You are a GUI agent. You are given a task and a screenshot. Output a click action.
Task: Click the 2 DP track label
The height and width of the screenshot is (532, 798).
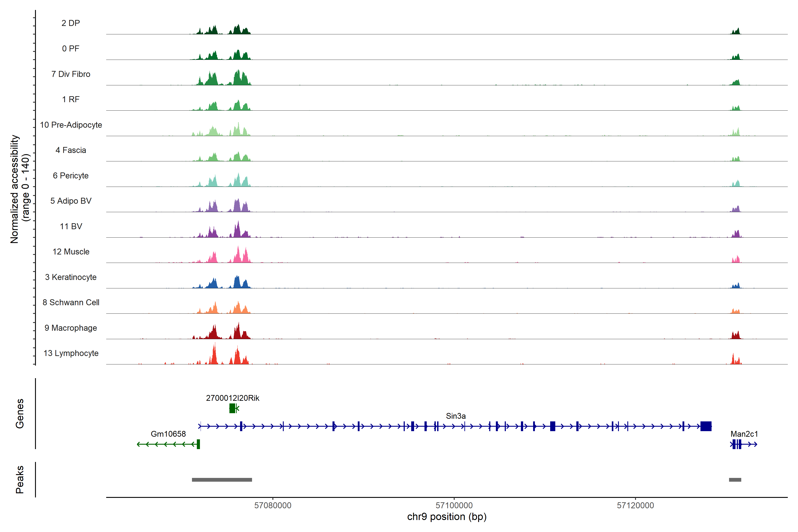(x=70, y=23)
